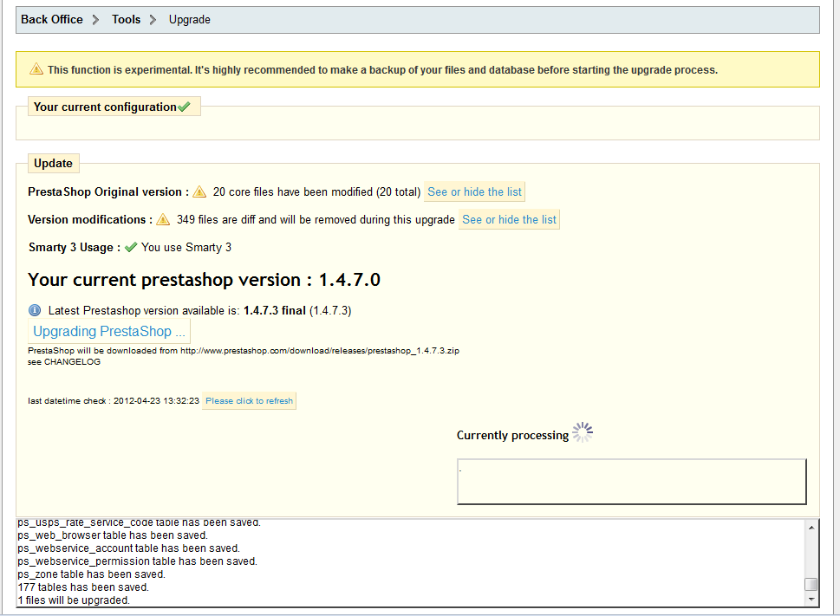840x616 pixels.
Task: Click the breadcrumb arrow after Back Office
Action: click(x=95, y=20)
